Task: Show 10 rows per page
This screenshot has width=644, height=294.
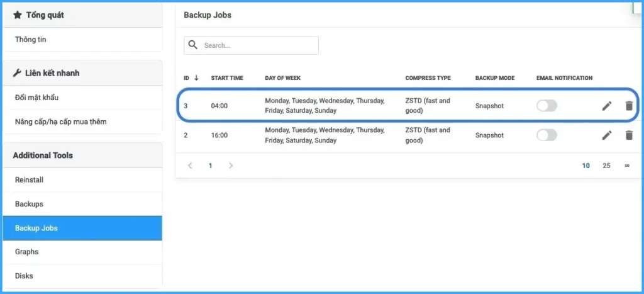Action: tap(586, 166)
